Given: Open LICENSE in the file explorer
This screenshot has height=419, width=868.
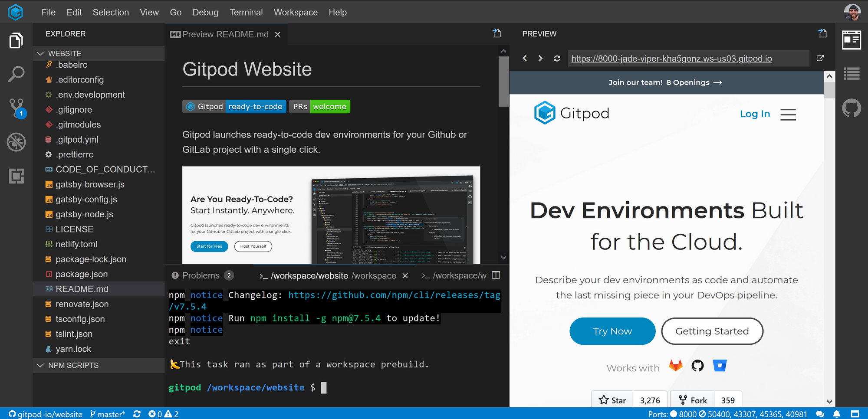Looking at the screenshot, I should (99, 229).
